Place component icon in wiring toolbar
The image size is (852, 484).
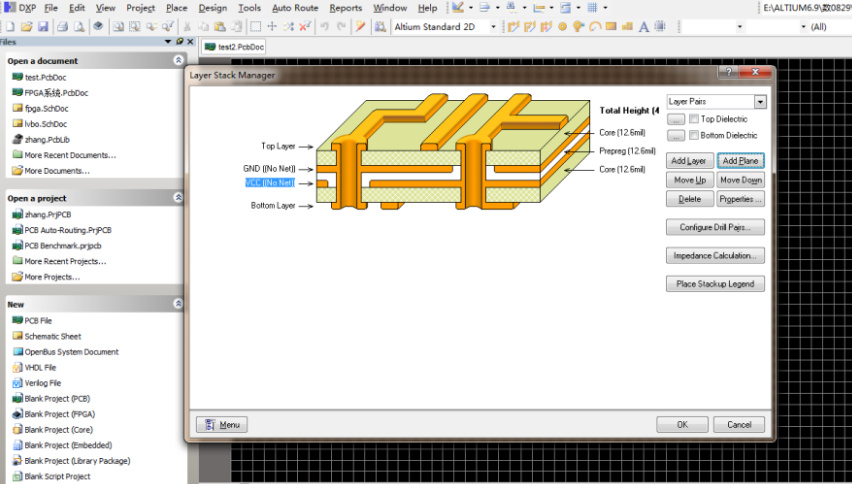[660, 27]
